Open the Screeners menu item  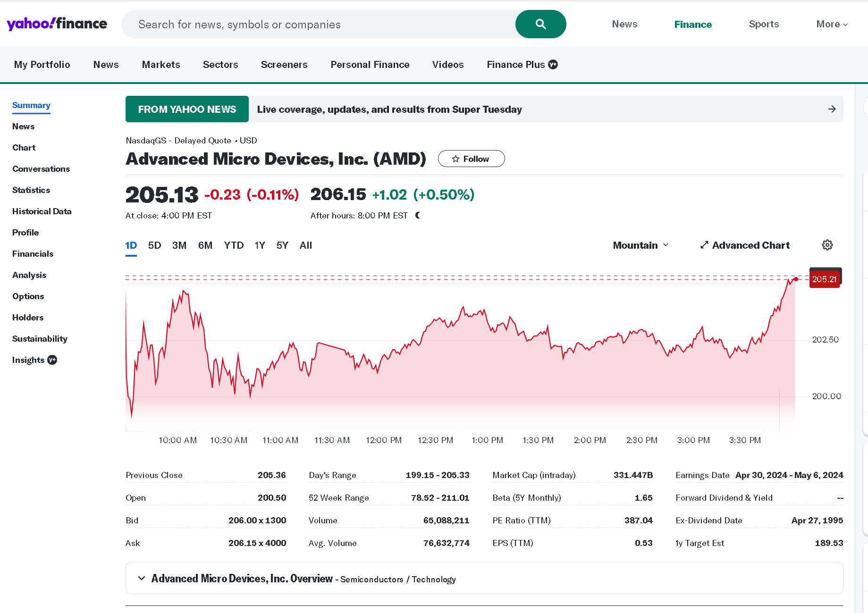tap(284, 65)
